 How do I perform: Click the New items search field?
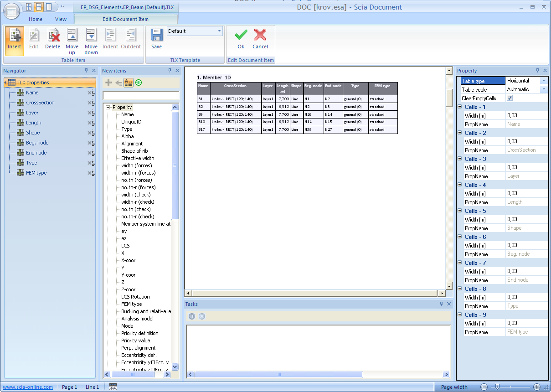(x=140, y=96)
